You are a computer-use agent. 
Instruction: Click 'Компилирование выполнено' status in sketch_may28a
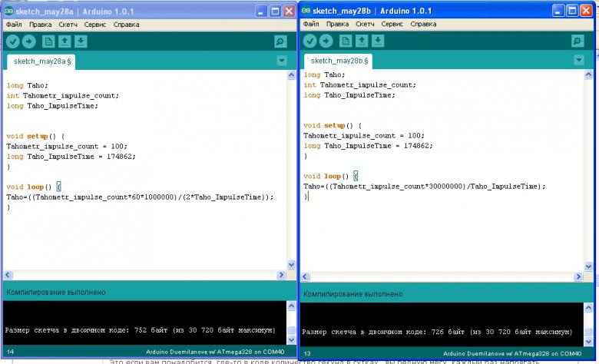tap(56, 292)
